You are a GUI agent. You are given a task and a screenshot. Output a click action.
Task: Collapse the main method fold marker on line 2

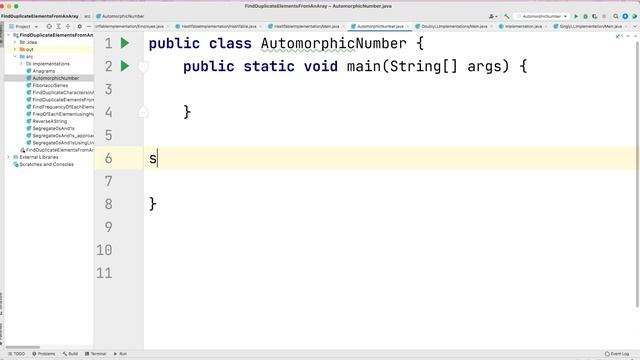tap(143, 66)
